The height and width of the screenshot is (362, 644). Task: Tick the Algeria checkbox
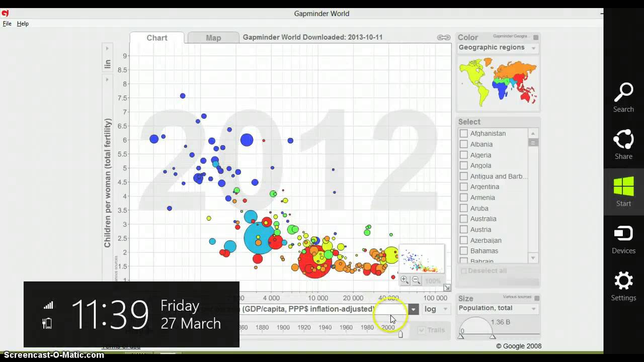click(x=463, y=155)
